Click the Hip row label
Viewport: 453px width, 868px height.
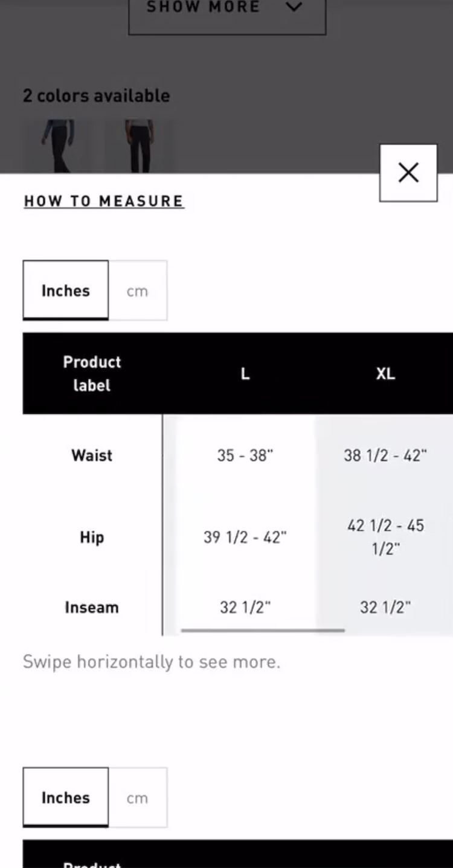tap(92, 537)
